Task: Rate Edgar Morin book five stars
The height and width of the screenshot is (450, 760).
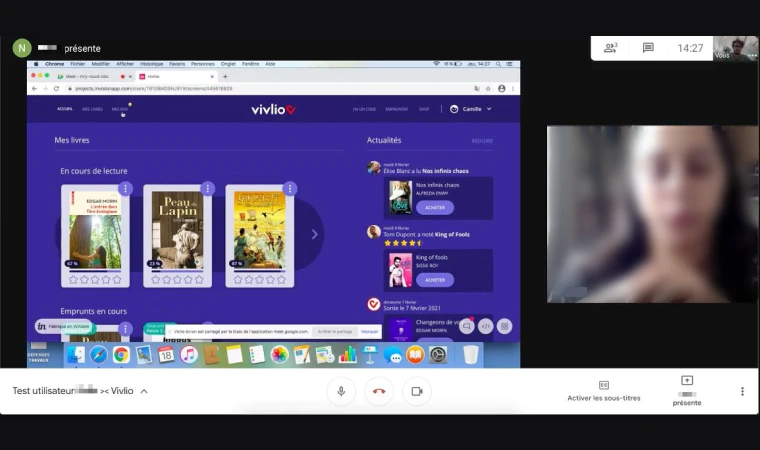Action: click(x=117, y=280)
